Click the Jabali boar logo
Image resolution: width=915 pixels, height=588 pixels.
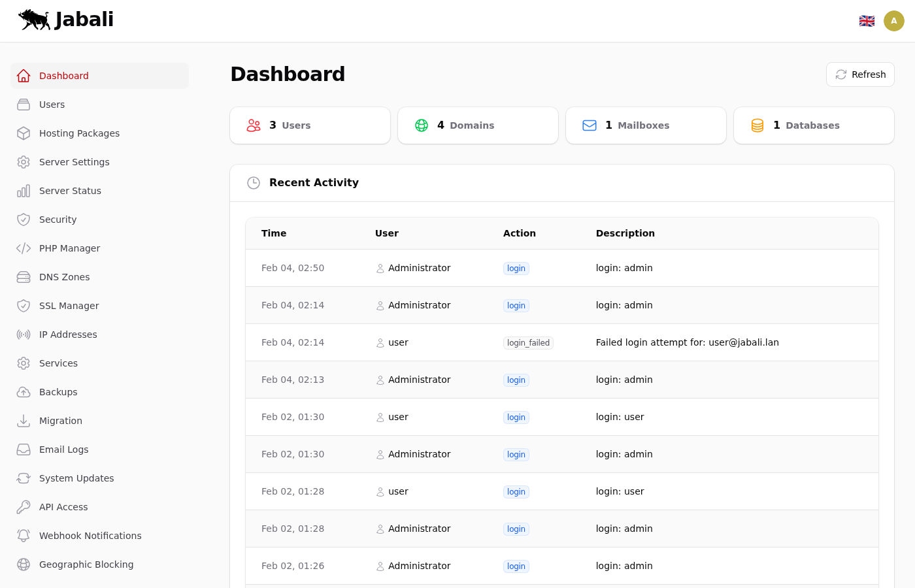click(x=35, y=20)
